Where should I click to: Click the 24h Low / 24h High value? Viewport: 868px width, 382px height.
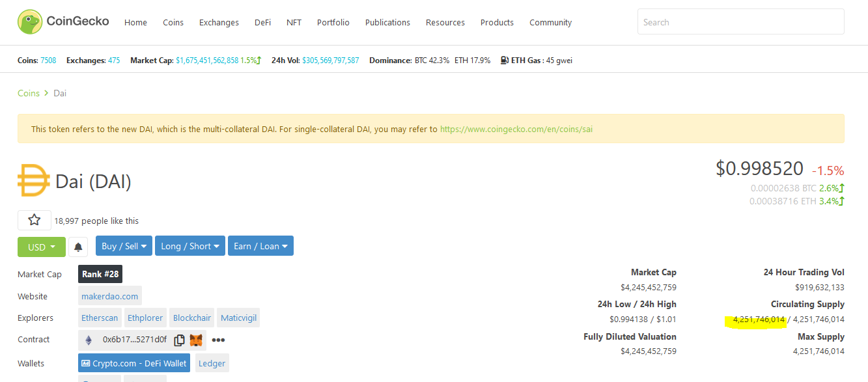(643, 319)
